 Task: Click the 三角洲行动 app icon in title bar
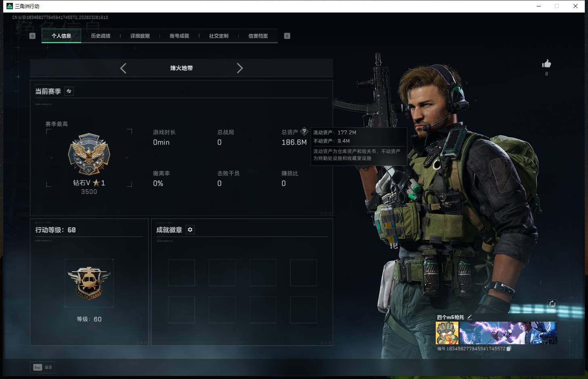pyautogui.click(x=10, y=6)
